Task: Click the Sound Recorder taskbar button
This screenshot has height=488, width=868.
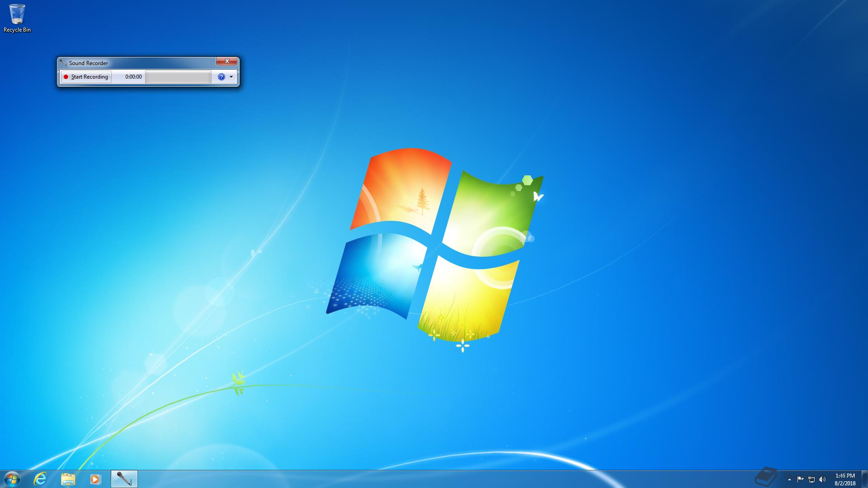Action: 124,479
